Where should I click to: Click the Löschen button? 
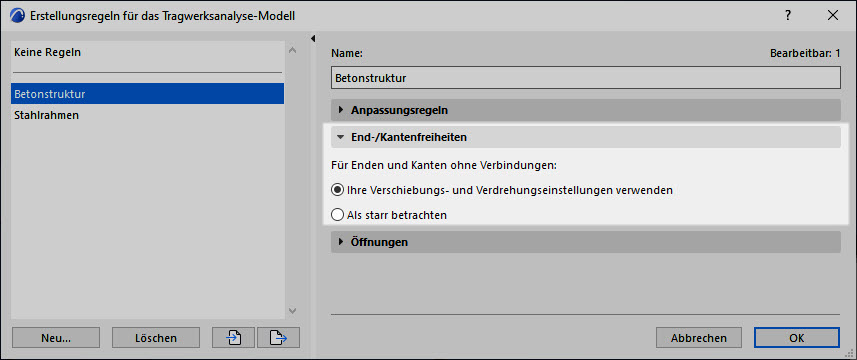pos(156,338)
